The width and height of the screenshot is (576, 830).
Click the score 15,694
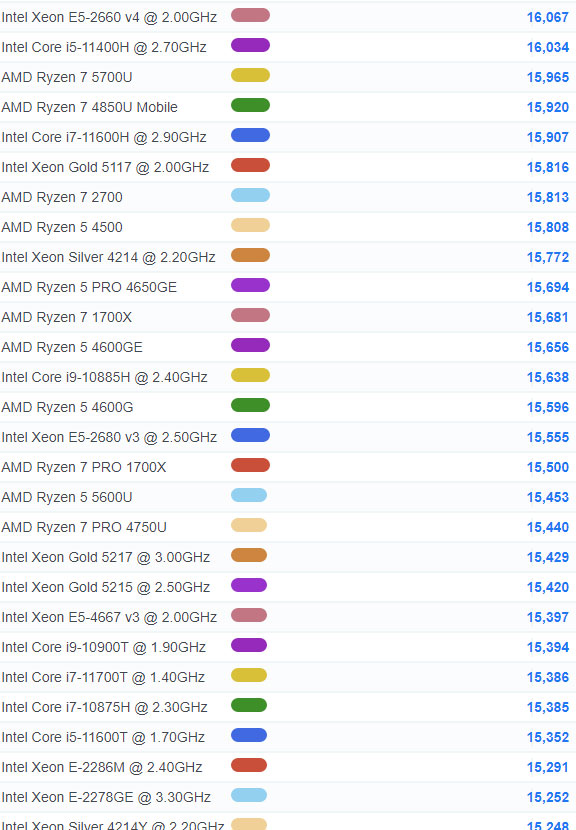[x=548, y=287]
